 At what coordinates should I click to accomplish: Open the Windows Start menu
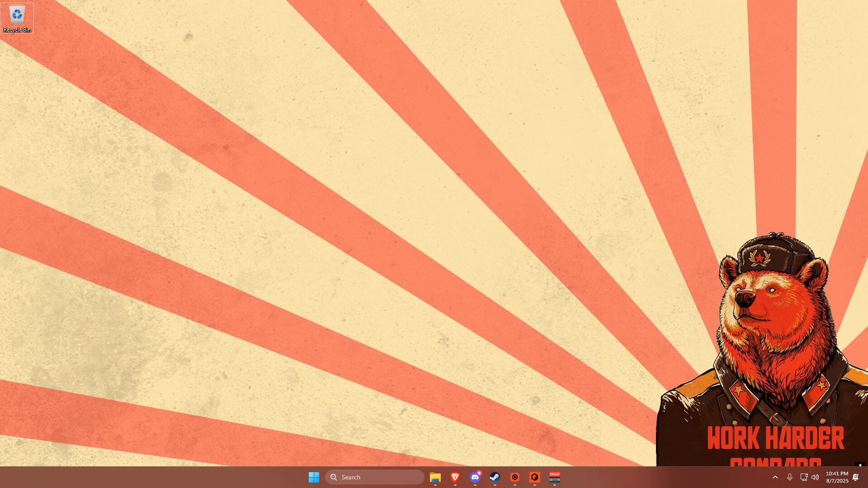pos(314,477)
